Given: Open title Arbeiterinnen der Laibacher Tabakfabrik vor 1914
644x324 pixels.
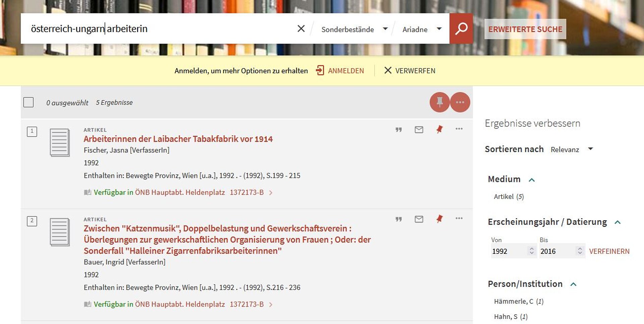Looking at the screenshot, I should tap(178, 139).
